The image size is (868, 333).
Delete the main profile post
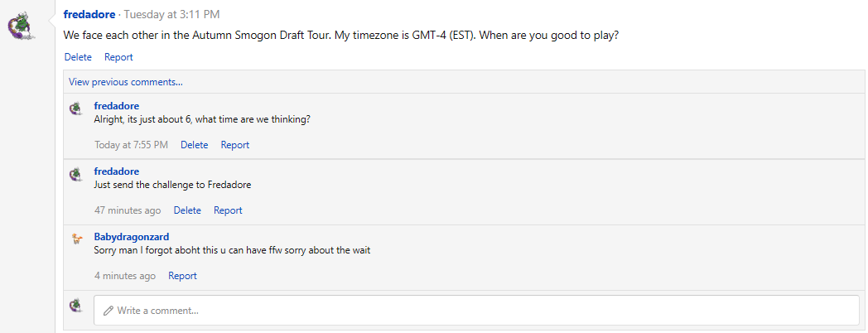click(78, 57)
